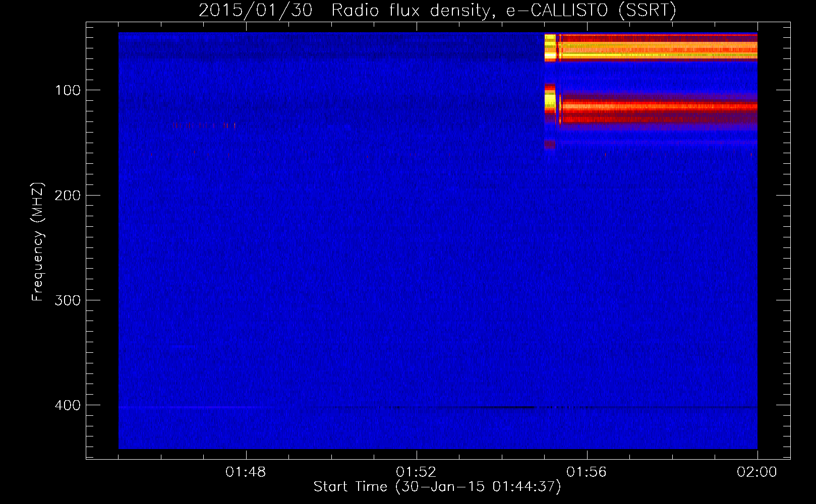
Task: Click the 01:48 time tick label
Action: [246, 472]
